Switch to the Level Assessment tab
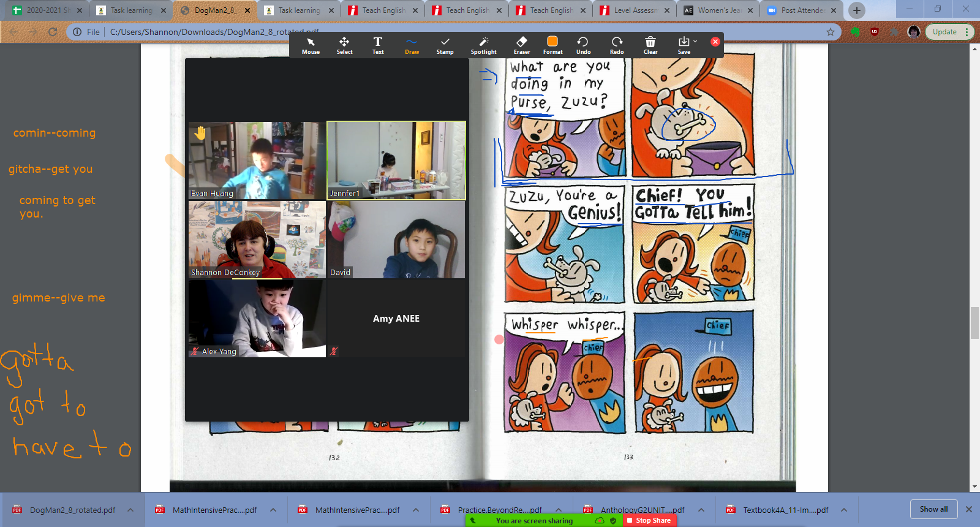Image resolution: width=980 pixels, height=527 pixels. point(634,10)
